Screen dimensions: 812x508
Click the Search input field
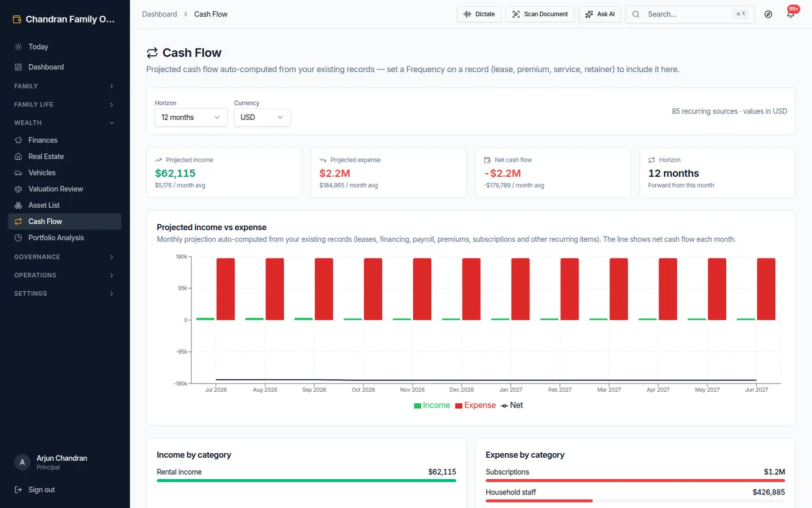[x=690, y=14]
